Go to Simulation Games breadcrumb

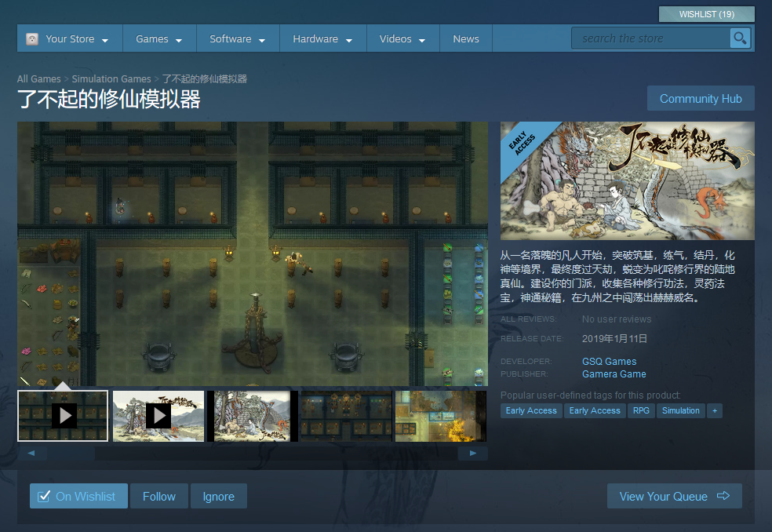coord(111,78)
